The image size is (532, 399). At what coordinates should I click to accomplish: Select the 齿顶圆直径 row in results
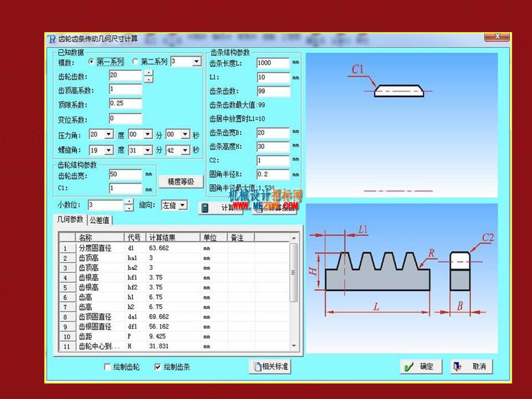pos(175,317)
